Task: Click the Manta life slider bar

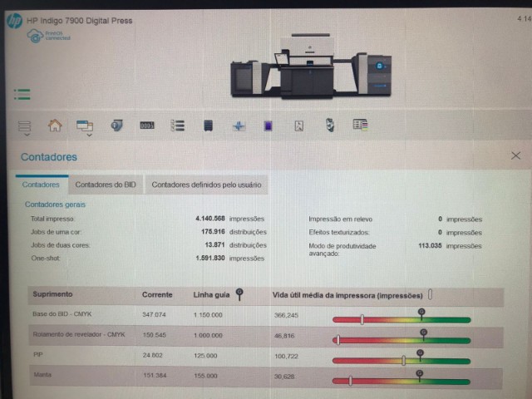Action: (x=401, y=382)
